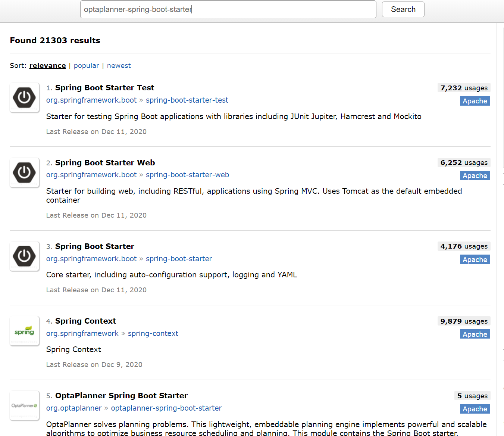The image size is (504, 436).
Task: View 7,232 usages of Starter Test
Action: pos(464,88)
